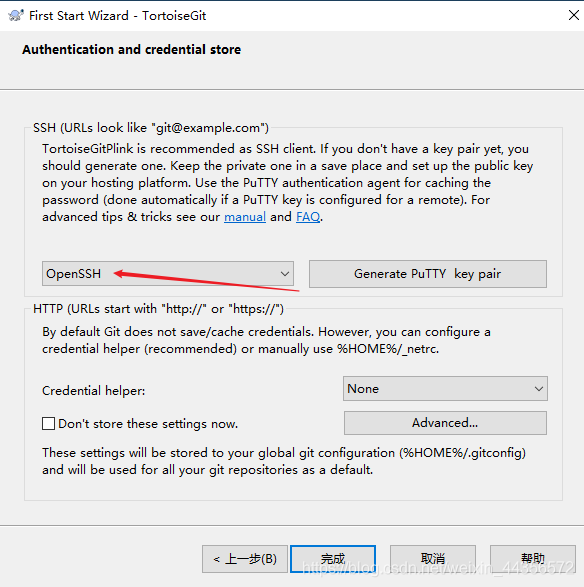Click the SSH group title text

point(151,128)
